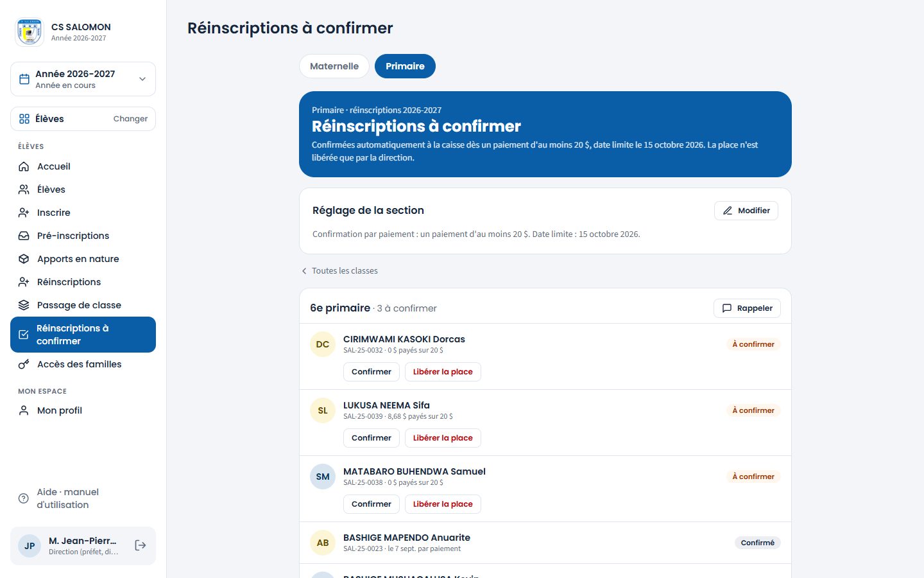This screenshot has width=924, height=578.
Task: Libérer la place for LUKUSA NEEMA Sifa
Action: [443, 438]
